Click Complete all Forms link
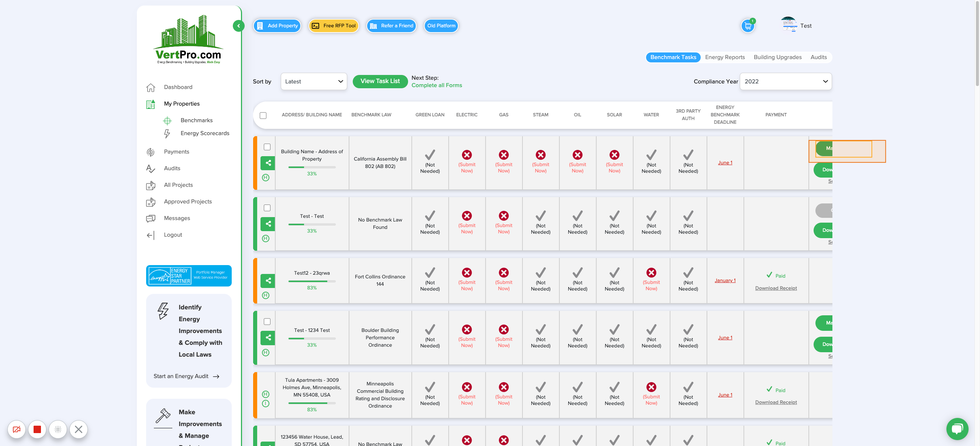This screenshot has height=446, width=980. point(436,85)
